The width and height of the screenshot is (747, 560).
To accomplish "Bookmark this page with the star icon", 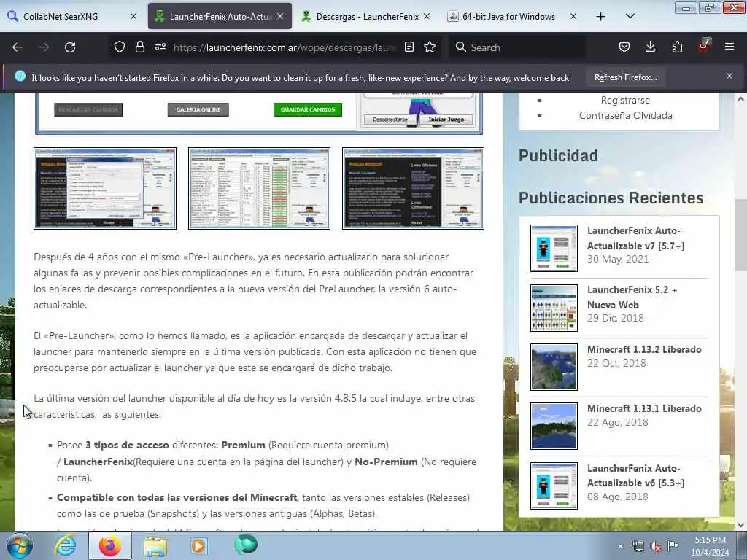I will click(430, 47).
